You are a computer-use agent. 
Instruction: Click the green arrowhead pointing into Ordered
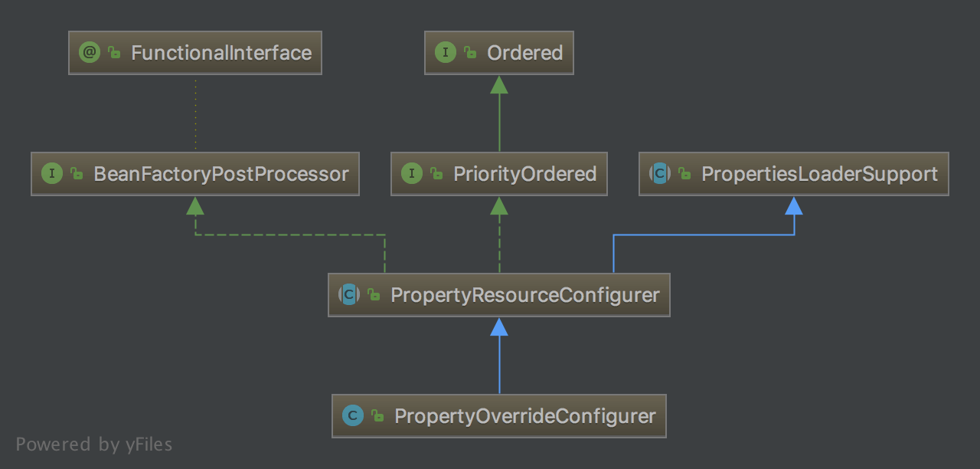(499, 84)
